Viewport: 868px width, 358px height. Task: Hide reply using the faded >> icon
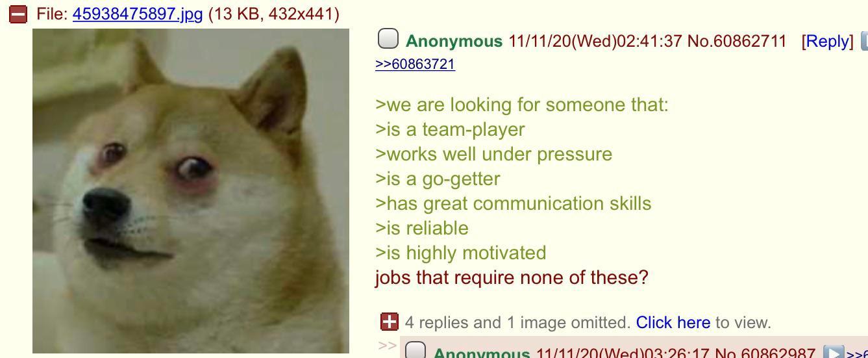tap(387, 346)
